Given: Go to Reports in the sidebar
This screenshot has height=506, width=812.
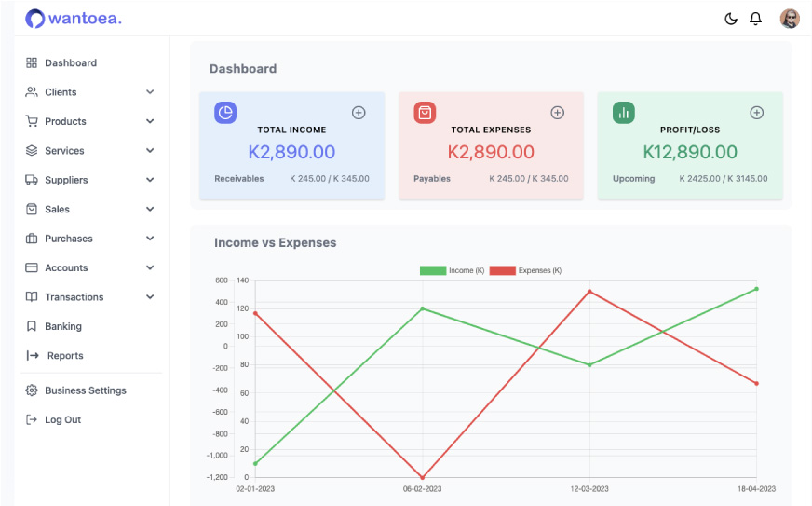Looking at the screenshot, I should click(x=64, y=356).
